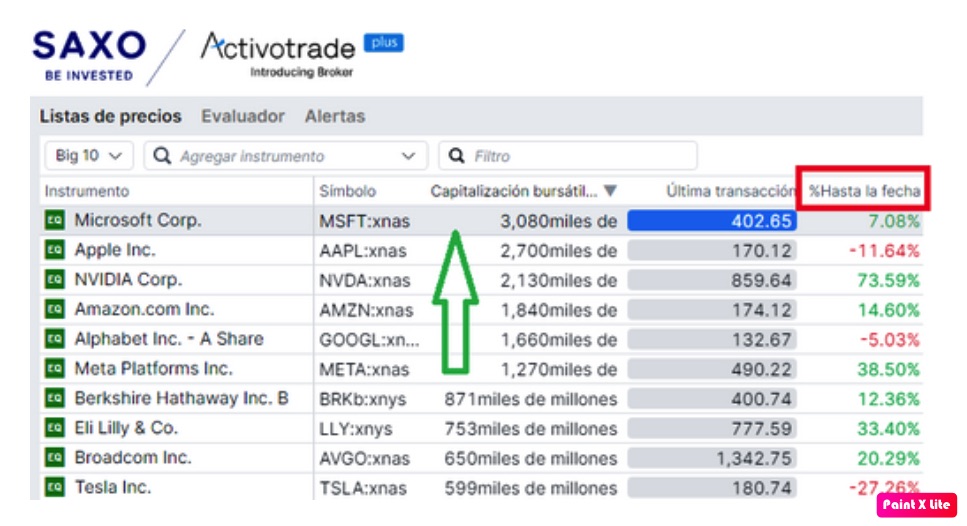Click the EQ icon beside Microsoft Corp.

tap(54, 221)
